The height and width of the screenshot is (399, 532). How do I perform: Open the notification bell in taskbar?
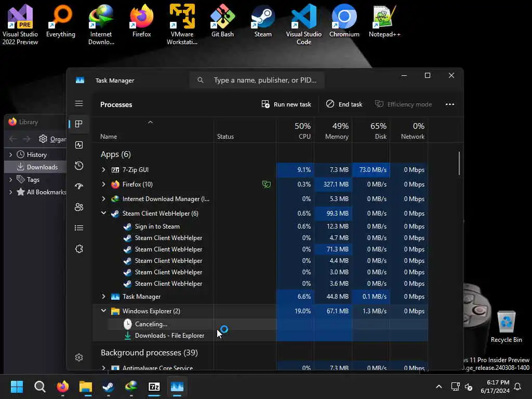click(517, 387)
